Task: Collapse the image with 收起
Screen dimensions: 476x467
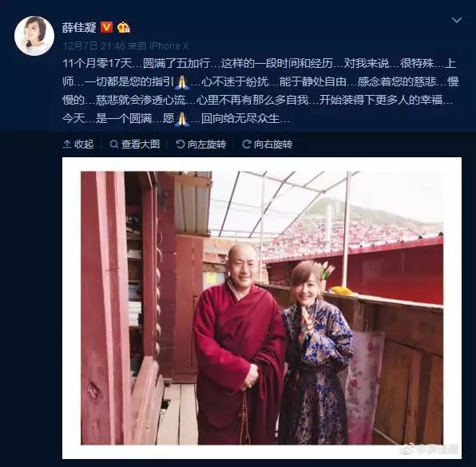Action: [x=78, y=144]
